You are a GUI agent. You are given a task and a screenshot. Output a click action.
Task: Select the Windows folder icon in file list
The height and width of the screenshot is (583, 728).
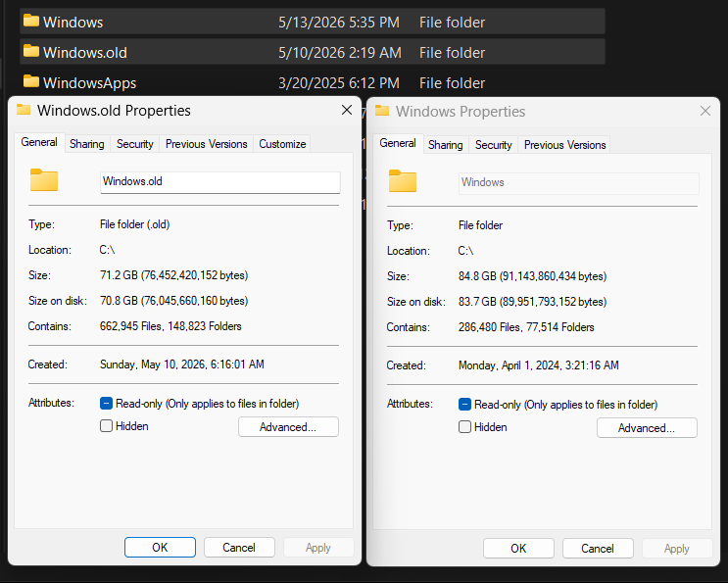point(31,21)
